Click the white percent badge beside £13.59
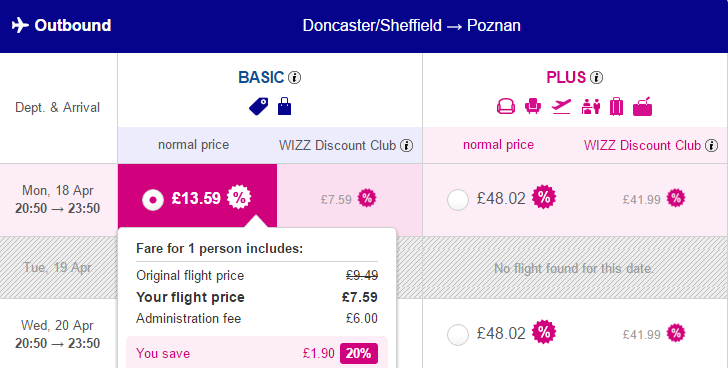The width and height of the screenshot is (728, 368). click(239, 197)
